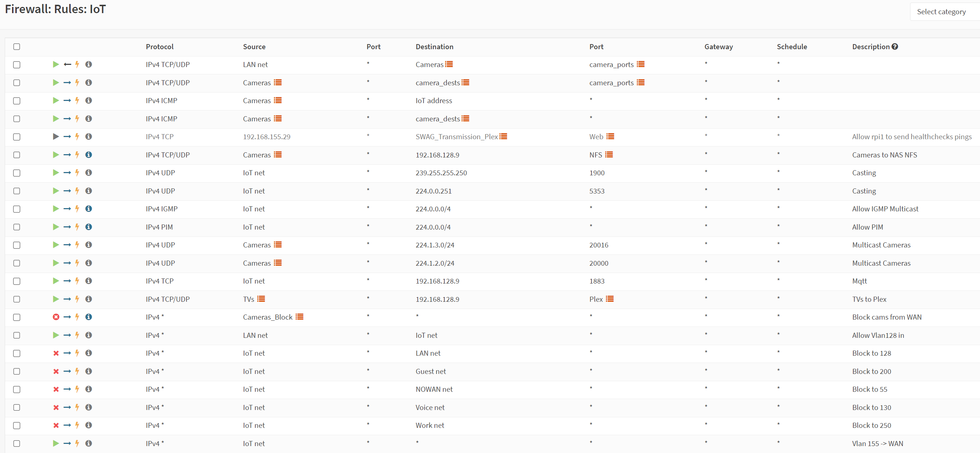Click the Voice net destination cell
Viewport: 980px width, 453px height.
tap(430, 407)
